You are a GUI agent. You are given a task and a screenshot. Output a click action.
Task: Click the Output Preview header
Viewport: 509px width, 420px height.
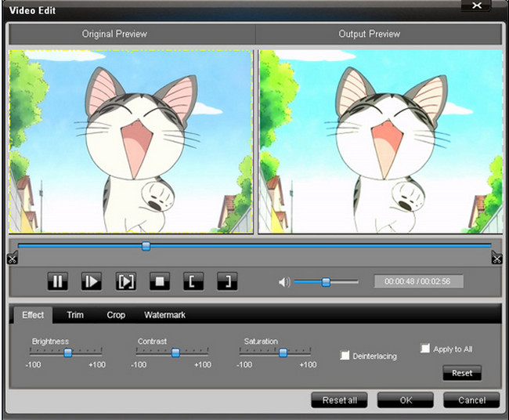(369, 34)
